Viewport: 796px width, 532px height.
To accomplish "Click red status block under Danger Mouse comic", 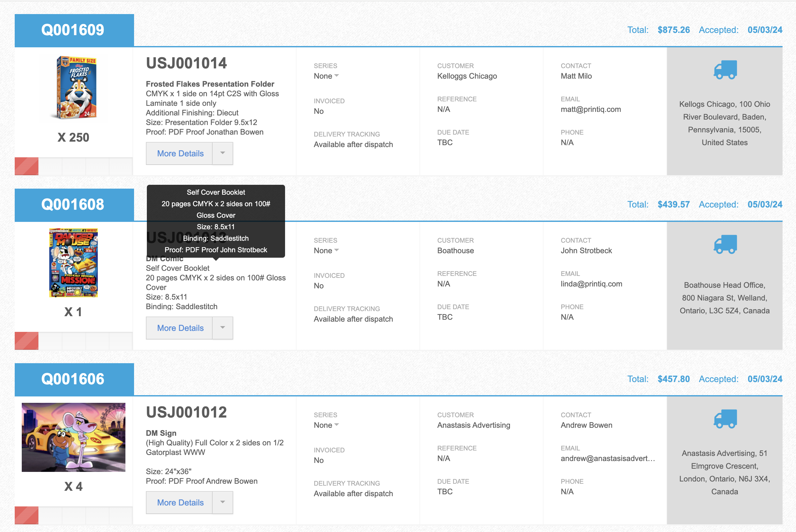I will [x=27, y=340].
